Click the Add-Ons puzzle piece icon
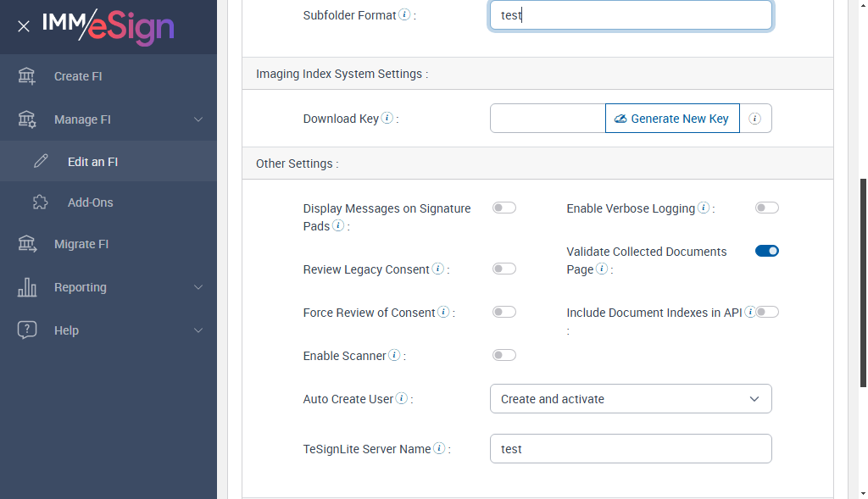868x499 pixels. click(x=41, y=202)
